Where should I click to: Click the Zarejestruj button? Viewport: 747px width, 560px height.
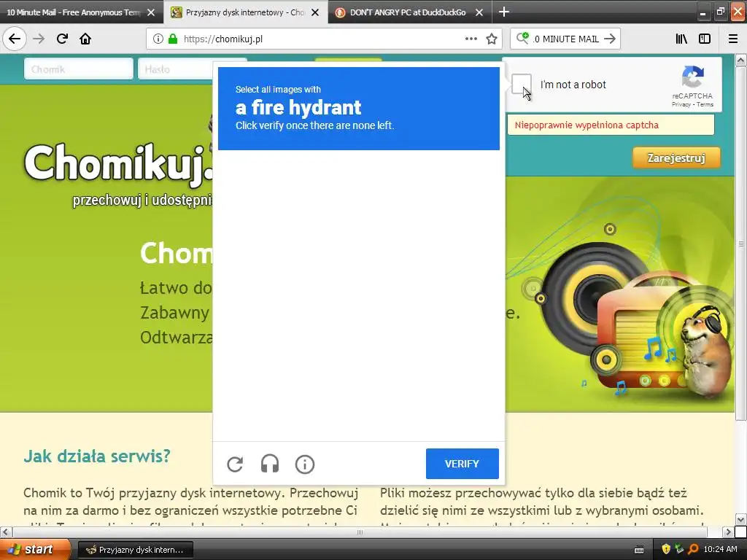[676, 157]
